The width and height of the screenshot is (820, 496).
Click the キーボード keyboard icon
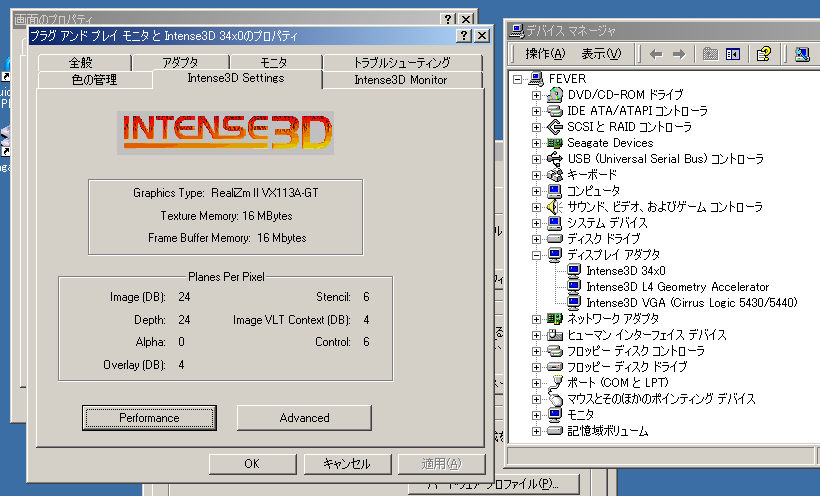point(554,175)
